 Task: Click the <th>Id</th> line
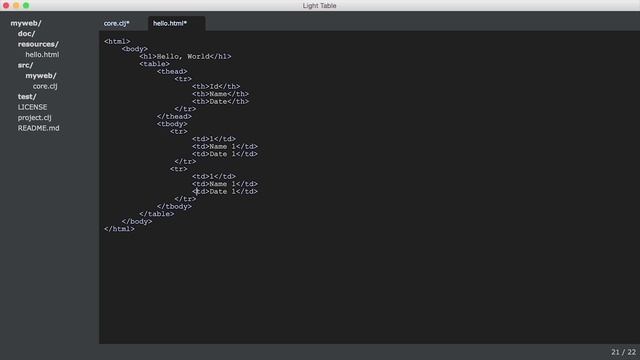(216, 87)
